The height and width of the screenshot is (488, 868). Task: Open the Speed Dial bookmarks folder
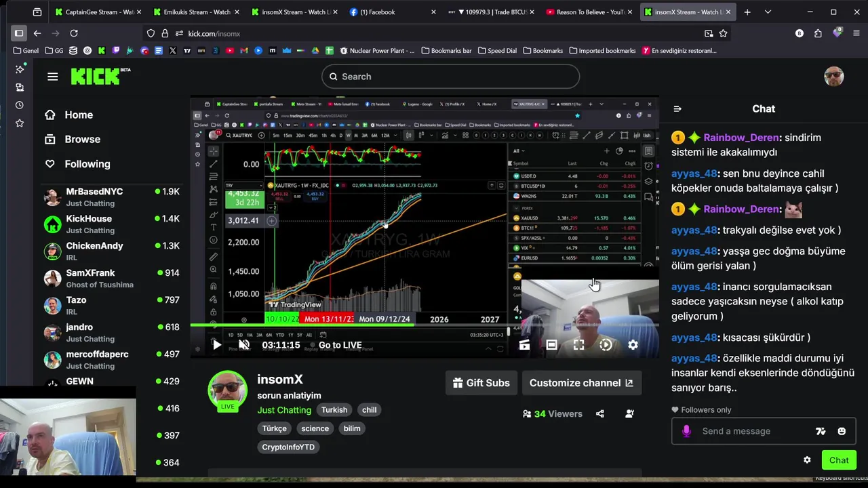pyautogui.click(x=497, y=51)
